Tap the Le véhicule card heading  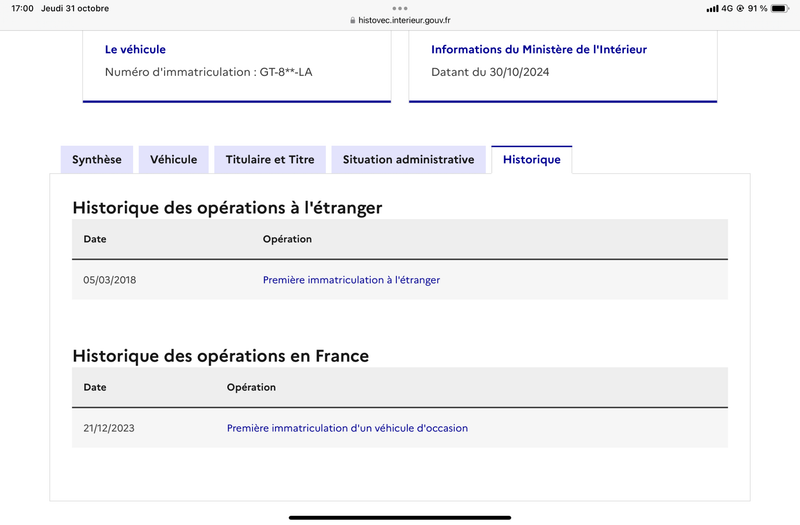[135, 49]
